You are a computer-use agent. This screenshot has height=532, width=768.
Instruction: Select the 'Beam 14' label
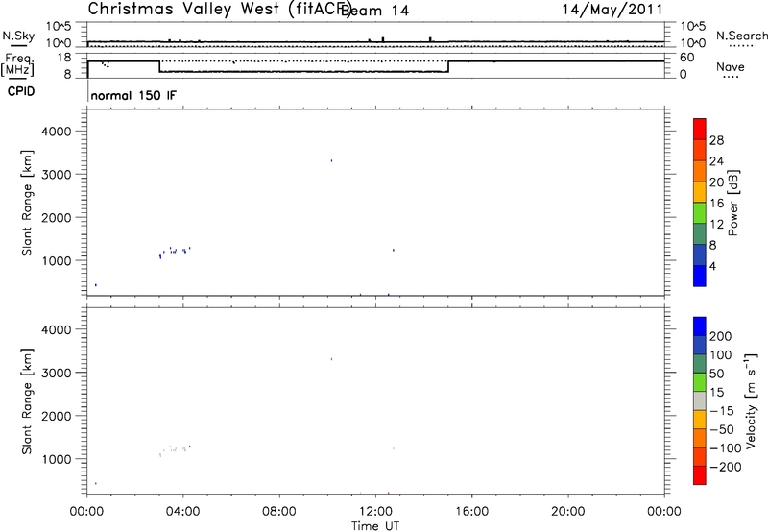(x=374, y=11)
